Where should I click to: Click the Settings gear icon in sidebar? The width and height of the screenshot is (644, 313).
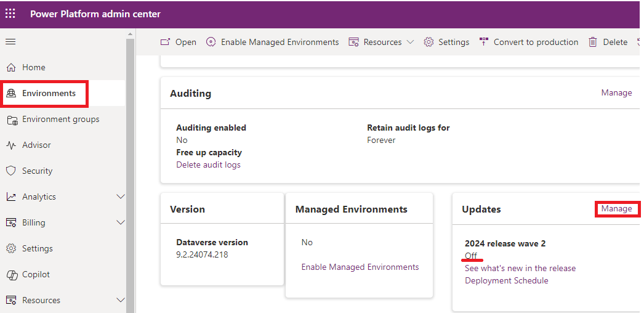[x=11, y=248]
